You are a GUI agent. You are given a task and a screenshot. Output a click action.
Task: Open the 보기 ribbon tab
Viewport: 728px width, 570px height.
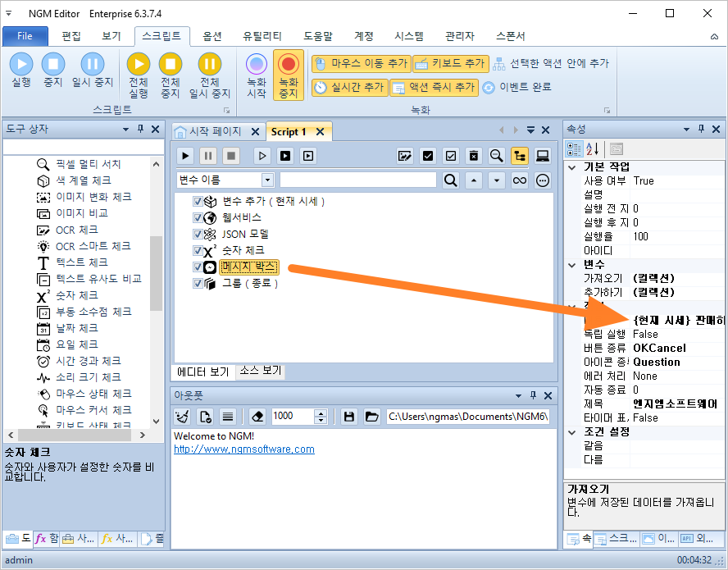[x=111, y=36]
